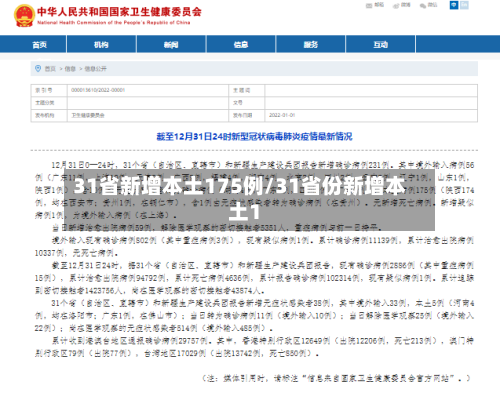Open the 新闻 navigation tab
The width and height of the screenshot is (500, 400).
tap(171, 45)
